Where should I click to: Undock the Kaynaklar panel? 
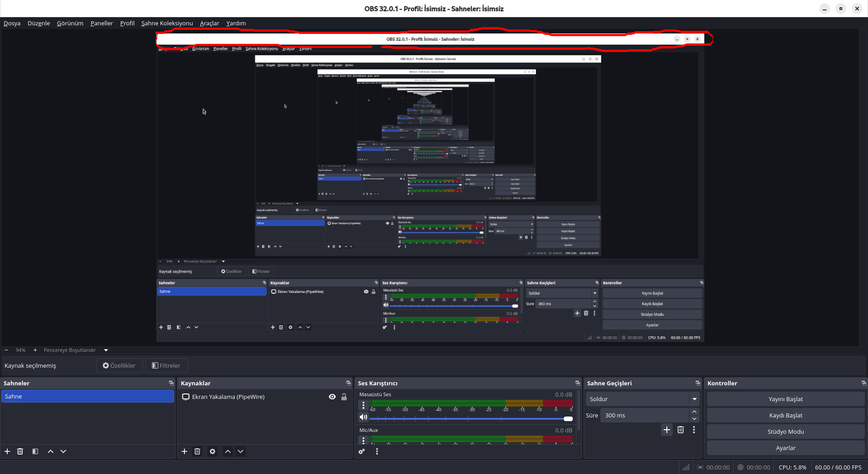(x=348, y=383)
